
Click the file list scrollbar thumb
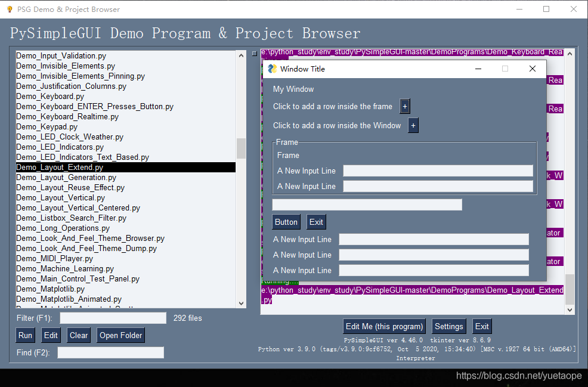pyautogui.click(x=241, y=148)
